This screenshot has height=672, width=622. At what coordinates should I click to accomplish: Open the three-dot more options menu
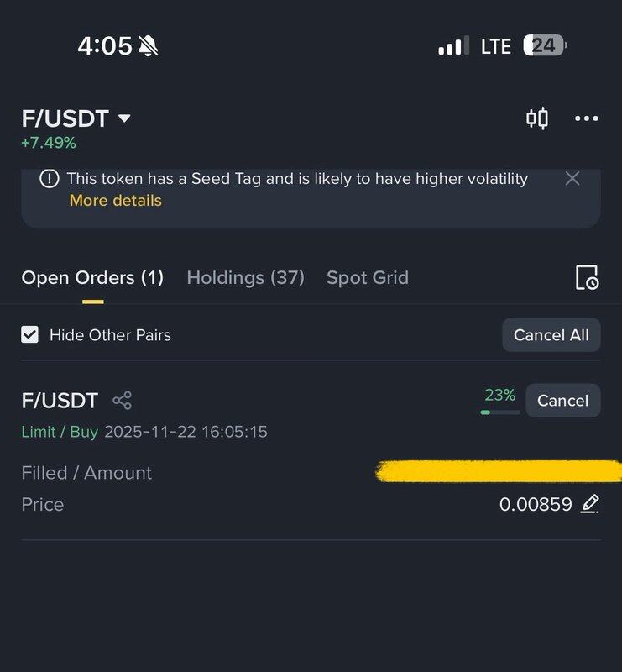[586, 118]
